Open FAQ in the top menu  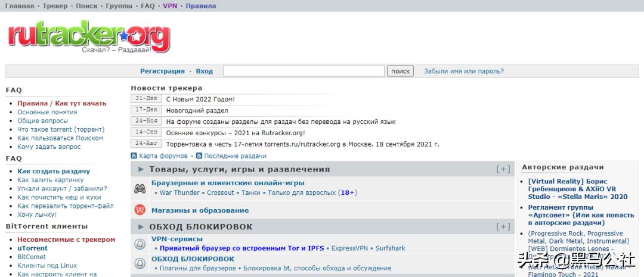(147, 6)
